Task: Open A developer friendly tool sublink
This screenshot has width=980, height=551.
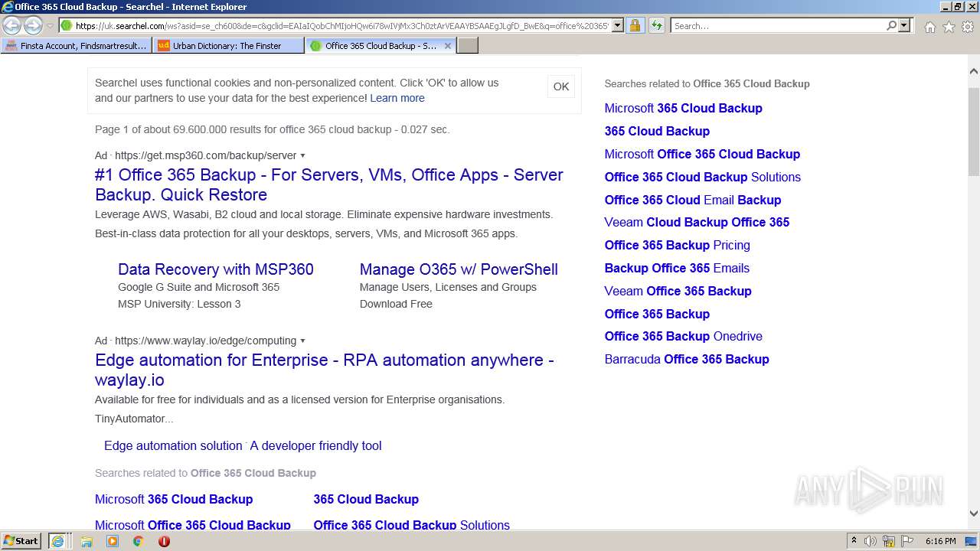Action: point(315,445)
